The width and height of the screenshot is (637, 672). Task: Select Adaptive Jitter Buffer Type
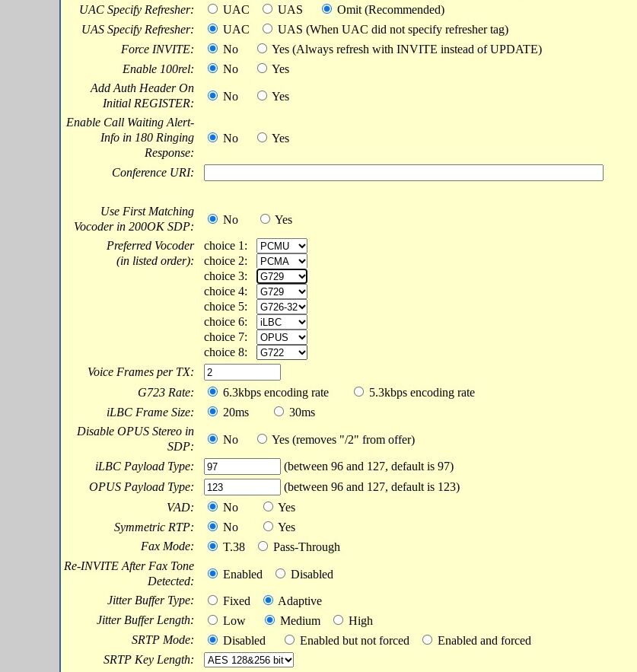pyautogui.click(x=268, y=600)
